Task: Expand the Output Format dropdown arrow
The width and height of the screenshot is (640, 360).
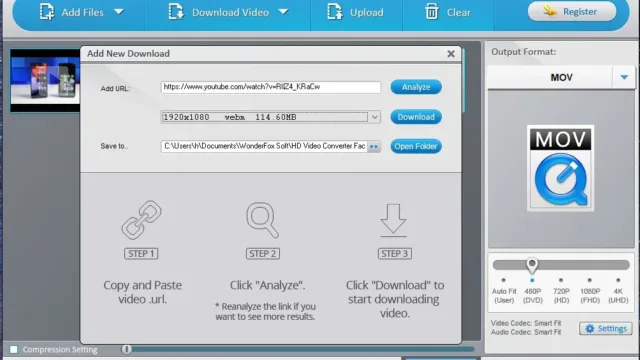Action: [x=624, y=77]
